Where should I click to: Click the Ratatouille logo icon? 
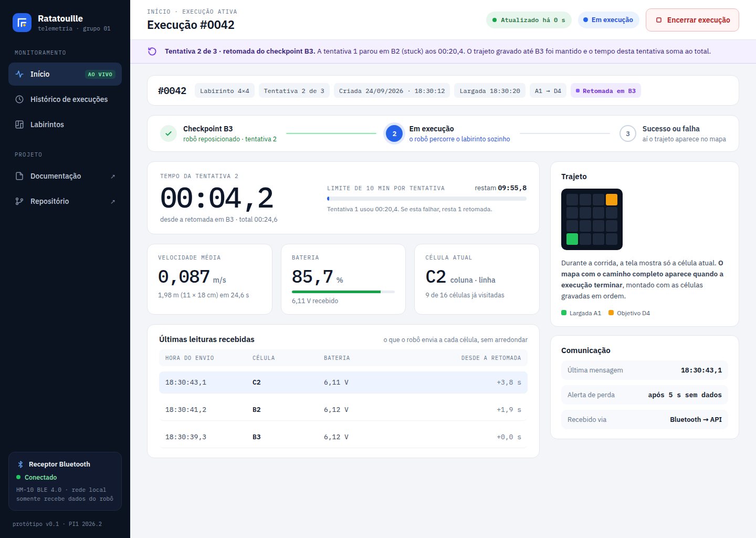point(22,23)
